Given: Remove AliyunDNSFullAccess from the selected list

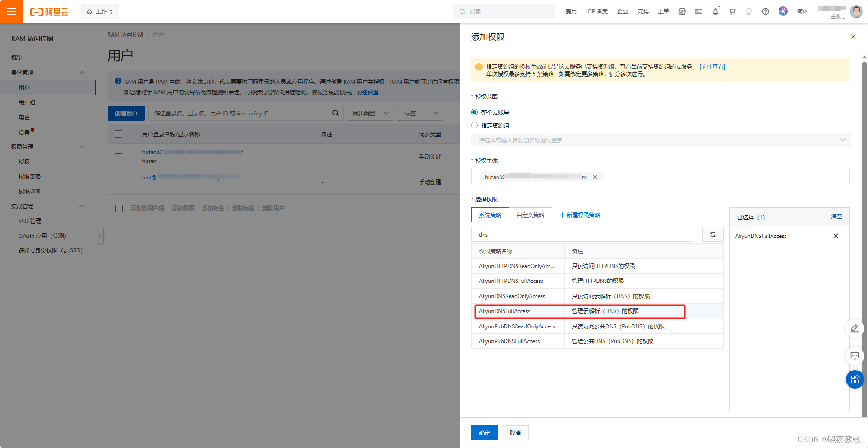Looking at the screenshot, I should point(836,236).
